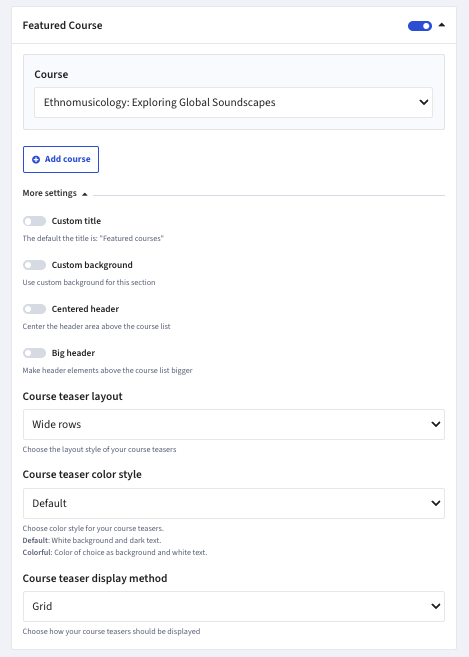This screenshot has width=469, height=657.
Task: Click the Featured Course header title
Action: (62, 25)
